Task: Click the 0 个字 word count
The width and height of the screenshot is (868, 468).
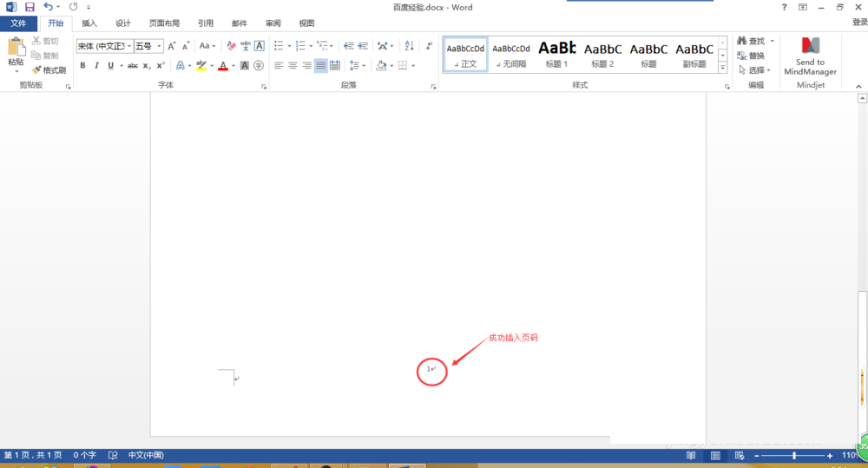Action: (85, 455)
